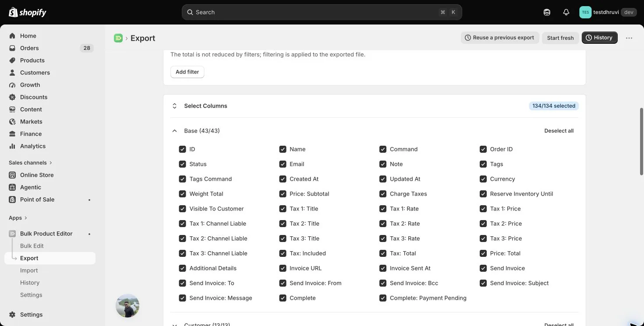
Task: Toggle the Price: Total checkbox
Action: tap(483, 253)
